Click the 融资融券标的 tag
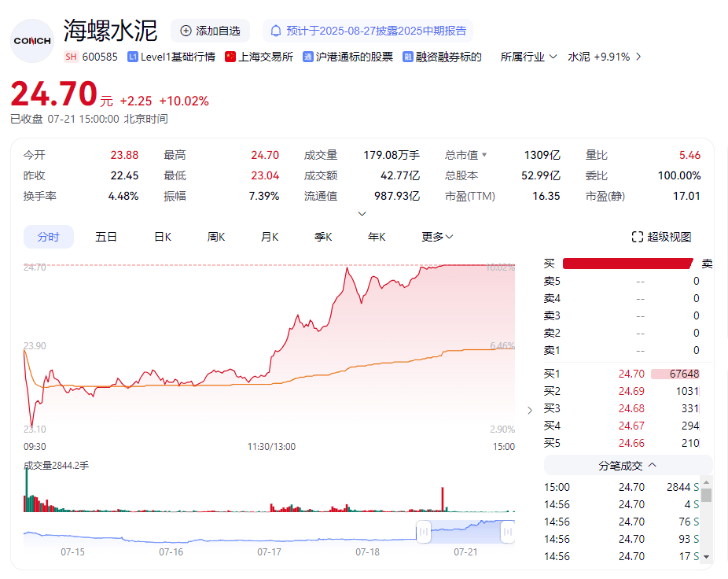728x579 pixels. tap(448, 57)
